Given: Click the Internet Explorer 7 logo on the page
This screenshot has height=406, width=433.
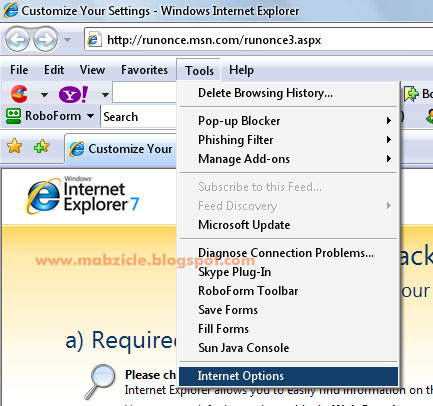Looking at the screenshot, I should 82,196.
